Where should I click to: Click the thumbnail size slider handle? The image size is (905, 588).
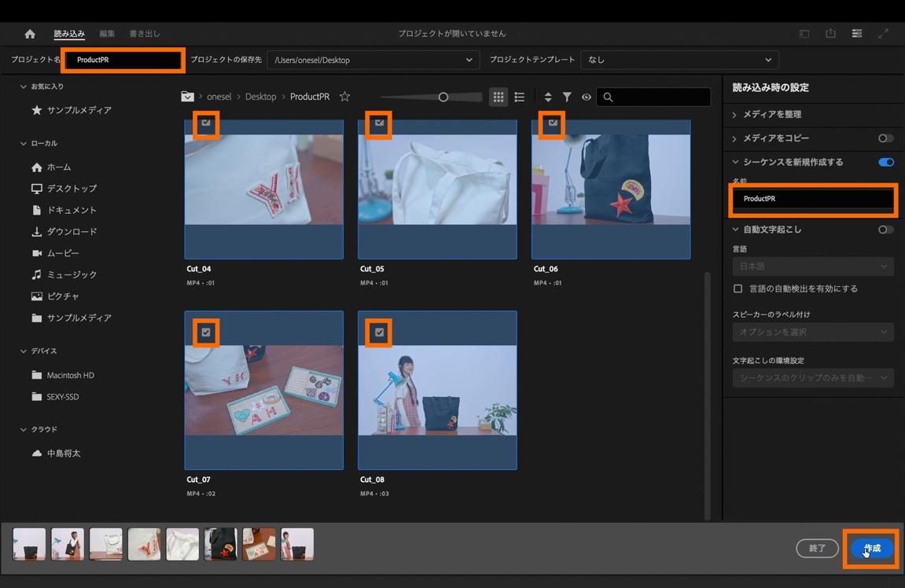tap(443, 97)
